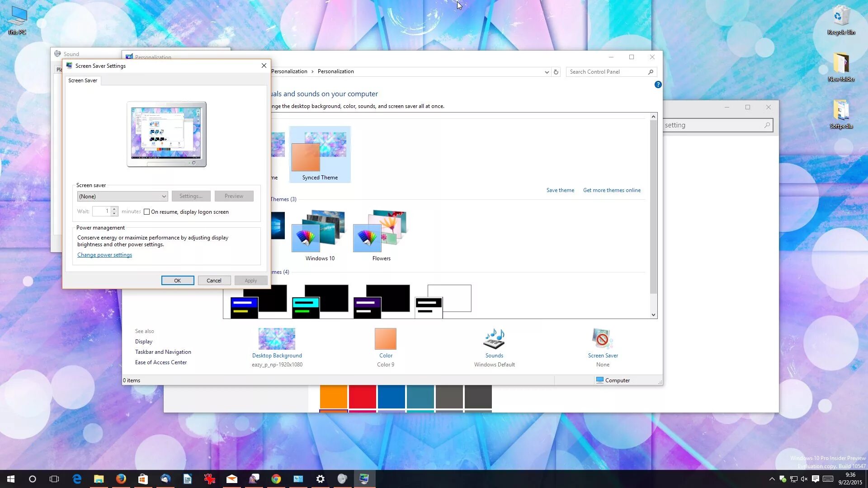Open Taskbar and Navigation link

[163, 352]
